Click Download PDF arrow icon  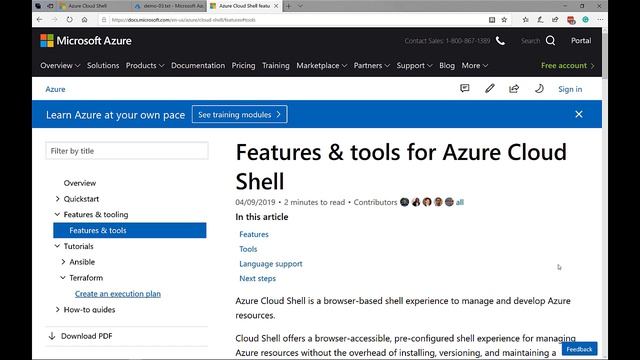pos(52,336)
